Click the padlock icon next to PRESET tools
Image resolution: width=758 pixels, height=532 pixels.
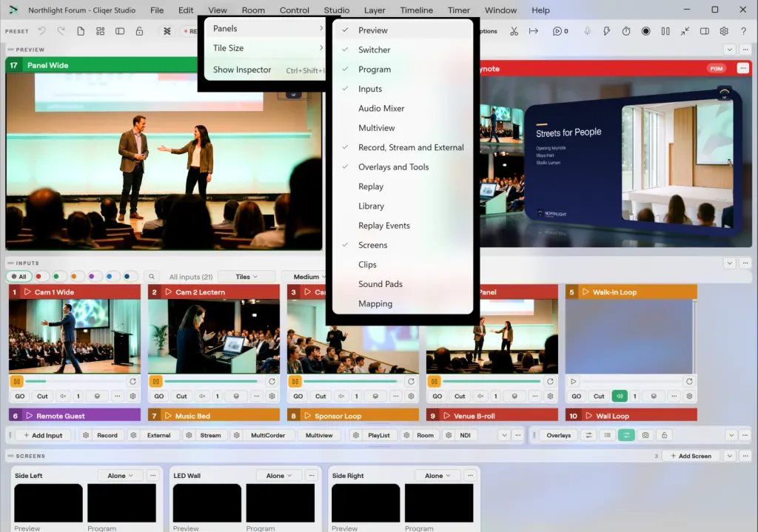click(139, 31)
